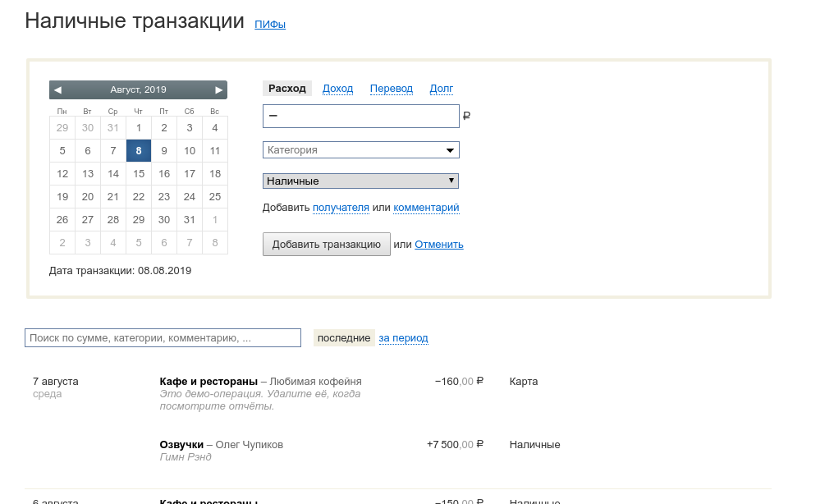Pick August 15 in the calendar
Viewport: 834px width, 504px height.
click(139, 173)
